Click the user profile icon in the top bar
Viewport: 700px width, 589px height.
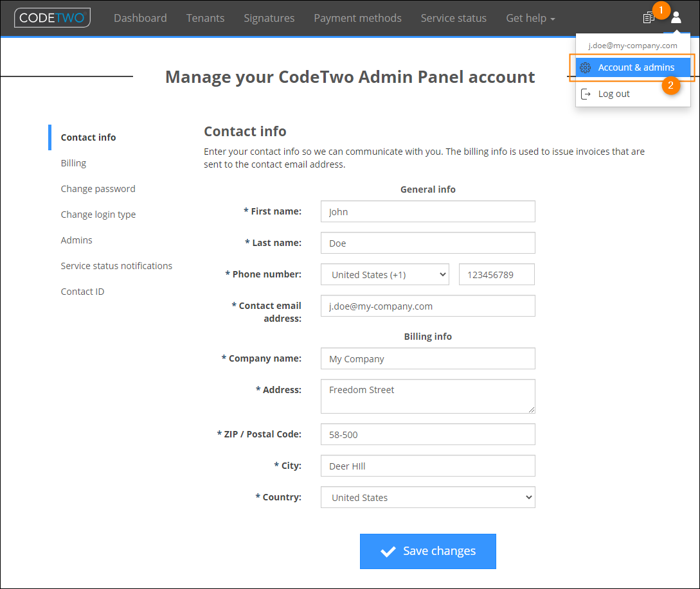coord(675,17)
